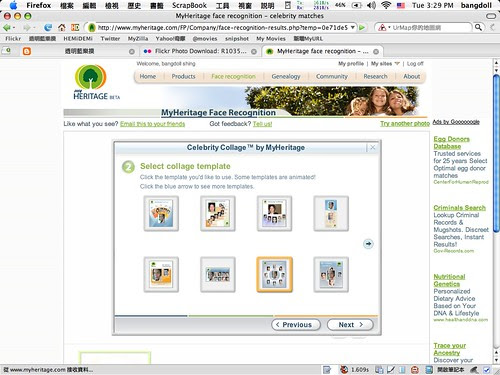Image resolution: width=500 pixels, height=375 pixels.
Task: Click the My profile link
Action: pyautogui.click(x=351, y=63)
